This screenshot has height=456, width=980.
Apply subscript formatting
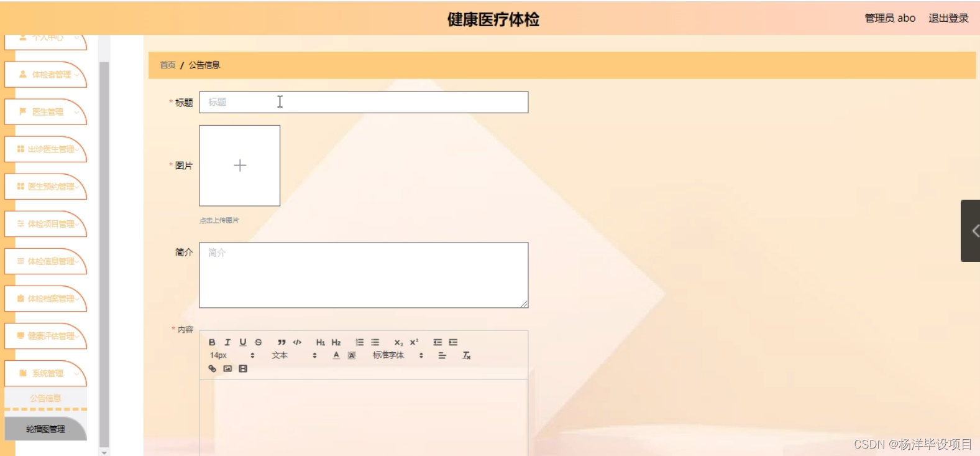(x=398, y=342)
